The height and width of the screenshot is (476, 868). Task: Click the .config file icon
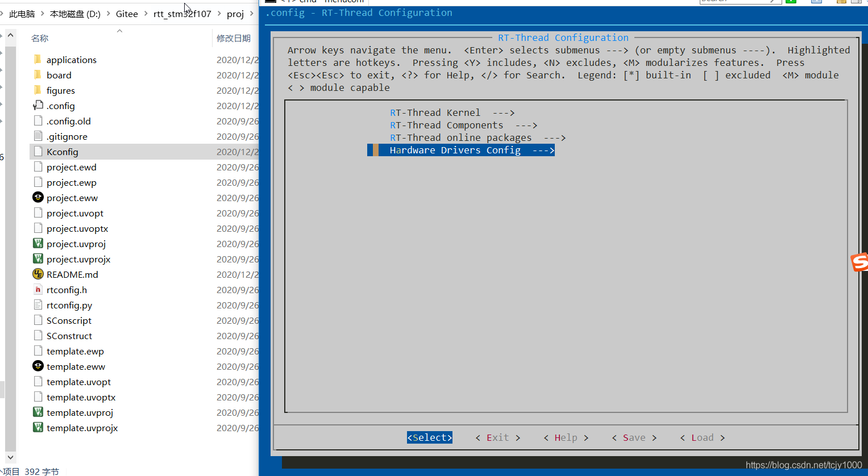coord(38,106)
